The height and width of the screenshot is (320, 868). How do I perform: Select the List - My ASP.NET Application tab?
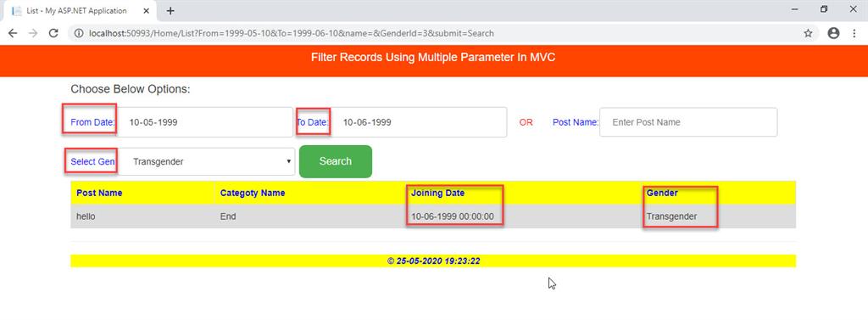[81, 10]
